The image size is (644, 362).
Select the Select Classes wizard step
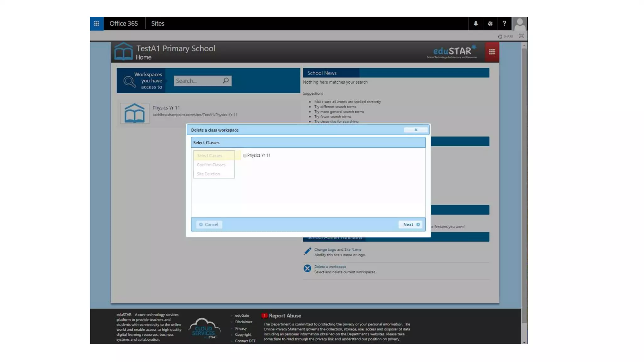pyautogui.click(x=210, y=156)
